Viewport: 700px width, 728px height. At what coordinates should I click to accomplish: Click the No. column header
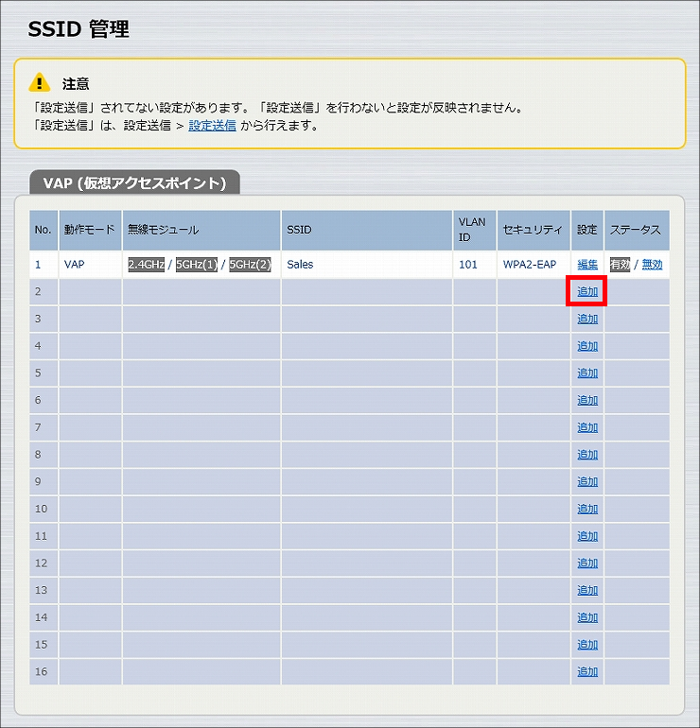coord(43,230)
